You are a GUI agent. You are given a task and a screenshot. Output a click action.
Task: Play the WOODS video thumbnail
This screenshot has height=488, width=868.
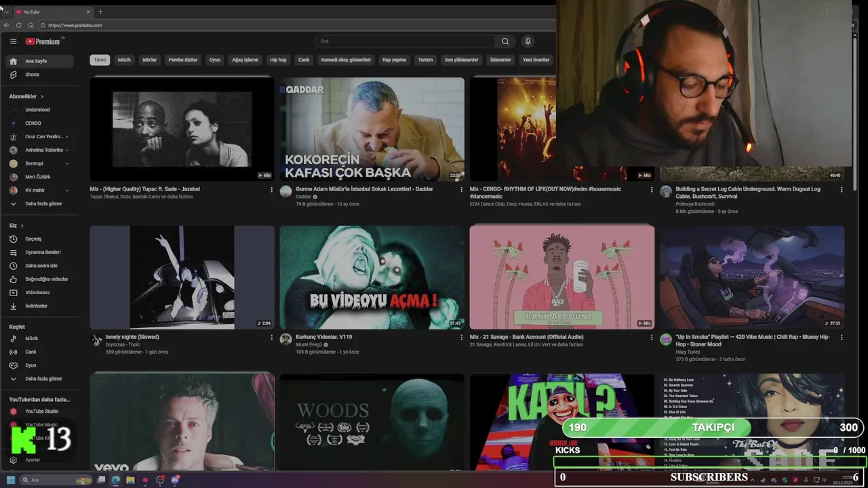[372, 422]
